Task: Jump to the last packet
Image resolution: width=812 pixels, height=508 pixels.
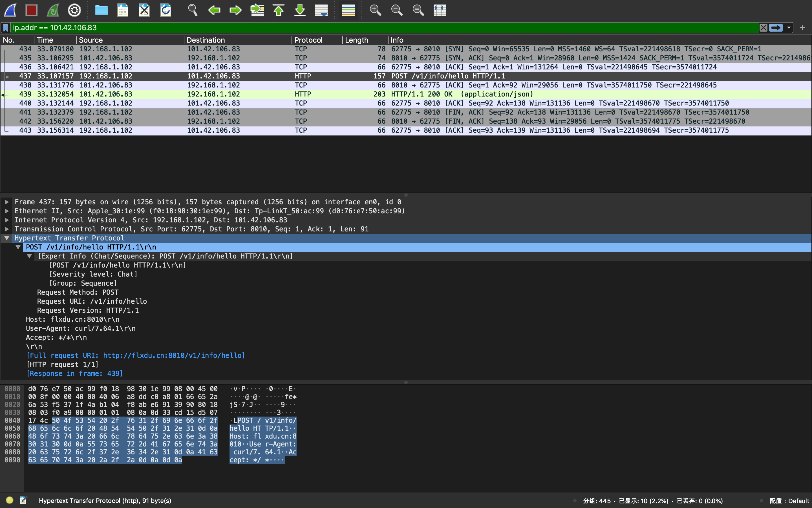Action: click(x=300, y=10)
